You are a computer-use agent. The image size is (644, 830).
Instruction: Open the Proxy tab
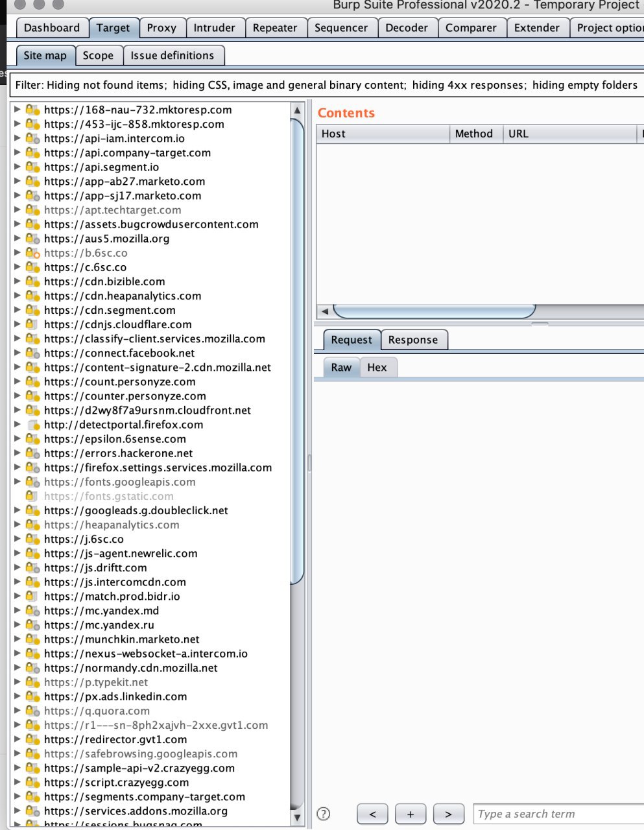click(x=161, y=28)
